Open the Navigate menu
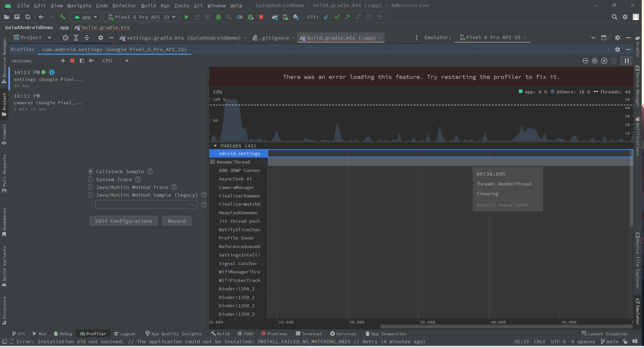The image size is (644, 348). point(79,6)
